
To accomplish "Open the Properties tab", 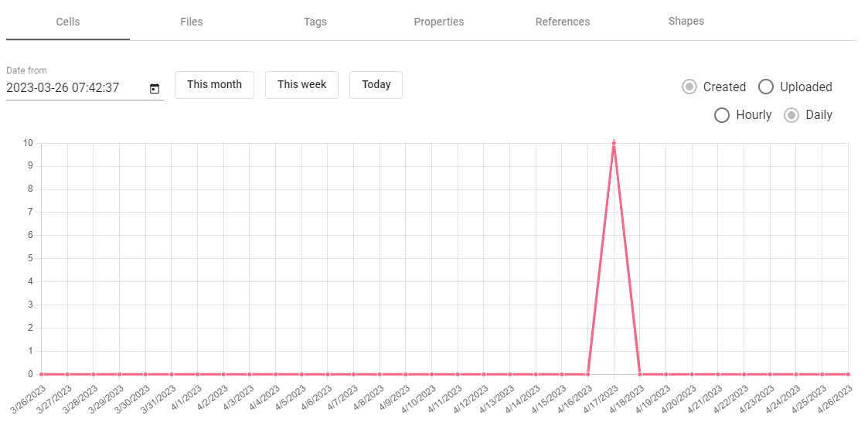I will click(439, 22).
